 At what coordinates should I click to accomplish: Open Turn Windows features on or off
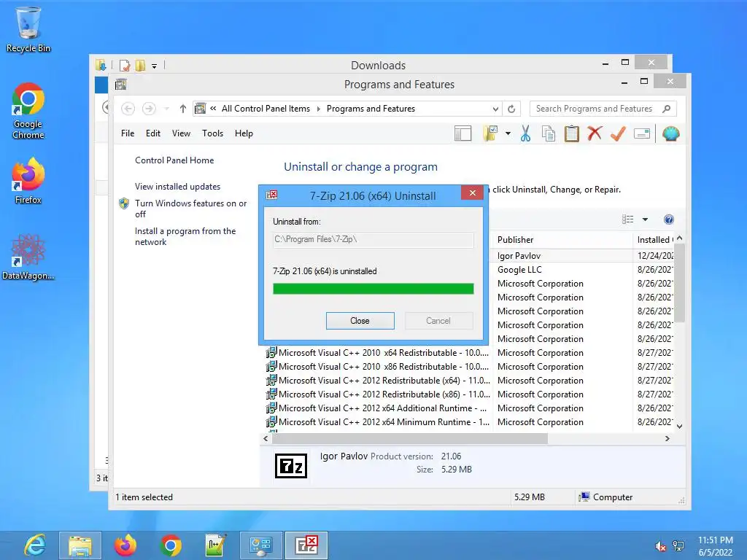[190, 209]
